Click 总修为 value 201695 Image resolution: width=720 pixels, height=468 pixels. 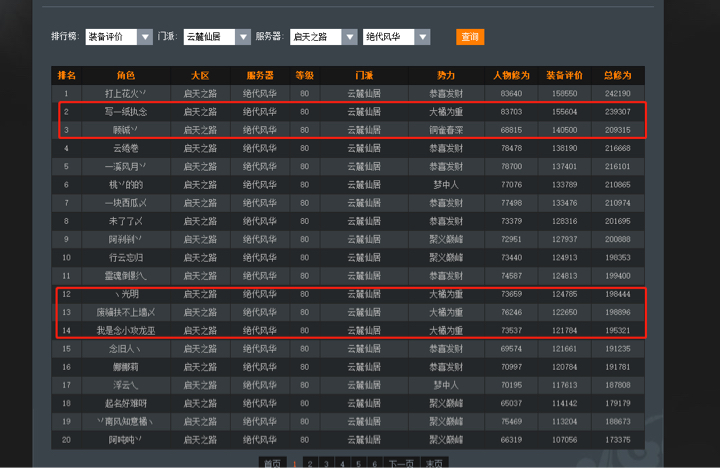click(x=618, y=221)
